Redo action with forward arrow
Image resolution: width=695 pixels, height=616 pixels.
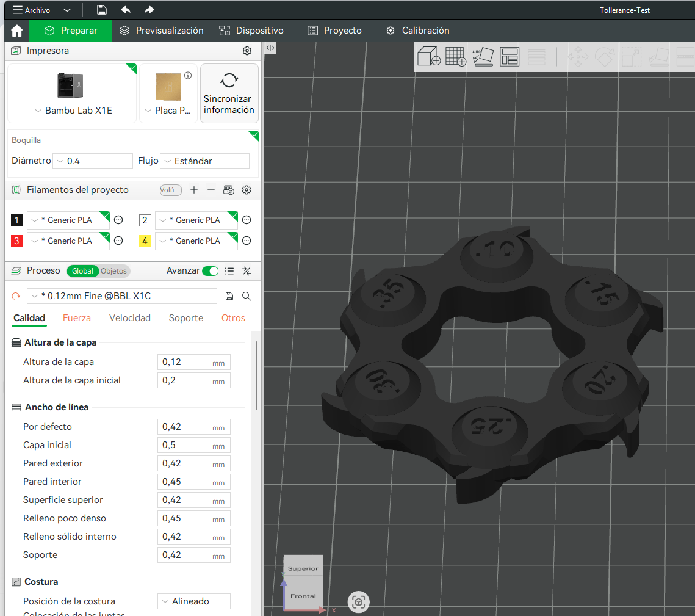149,10
